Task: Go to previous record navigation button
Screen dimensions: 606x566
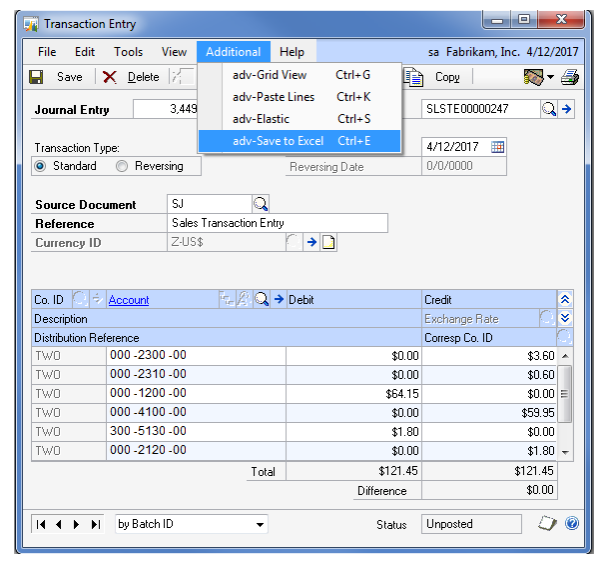Action: click(x=59, y=524)
